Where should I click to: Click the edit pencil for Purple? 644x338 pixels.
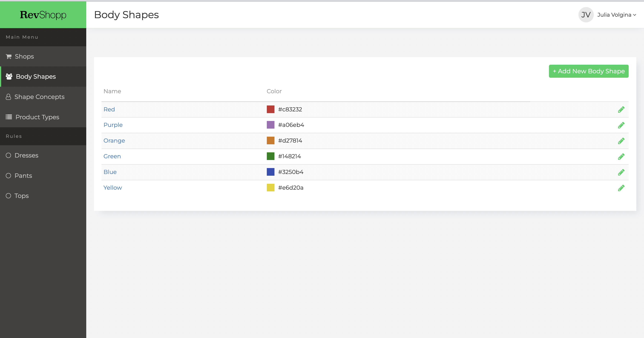(x=621, y=125)
